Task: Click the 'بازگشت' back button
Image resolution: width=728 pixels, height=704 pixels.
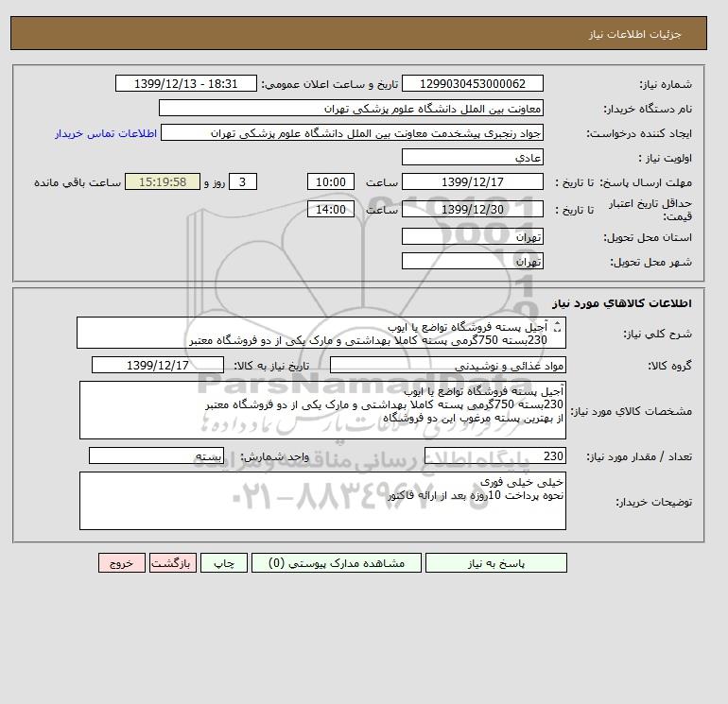Action: click(x=173, y=563)
